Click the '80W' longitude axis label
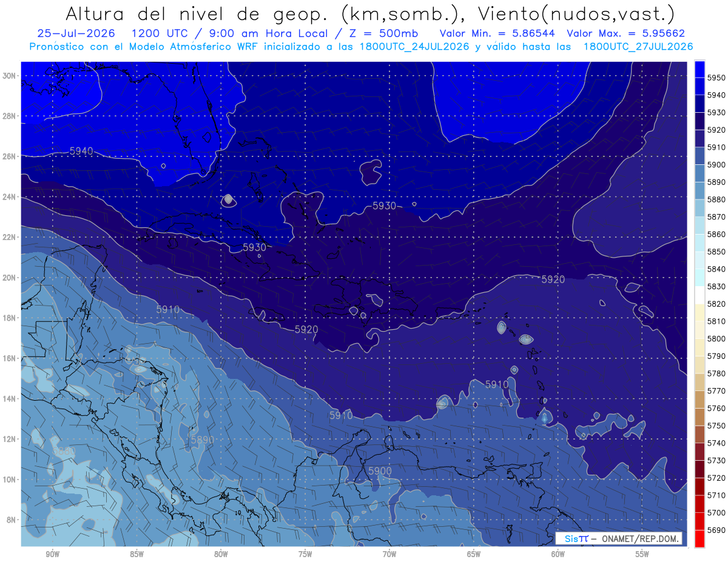The height and width of the screenshot is (562, 728). click(221, 554)
